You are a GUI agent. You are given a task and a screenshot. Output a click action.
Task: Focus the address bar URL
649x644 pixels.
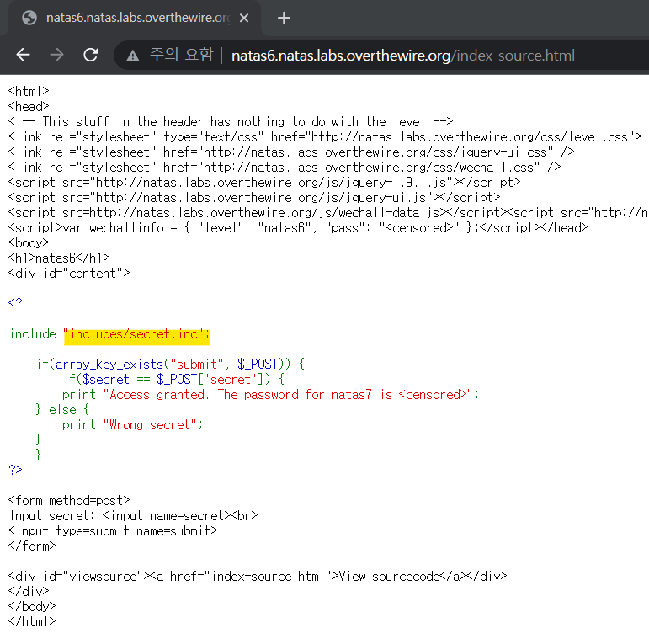[402, 55]
